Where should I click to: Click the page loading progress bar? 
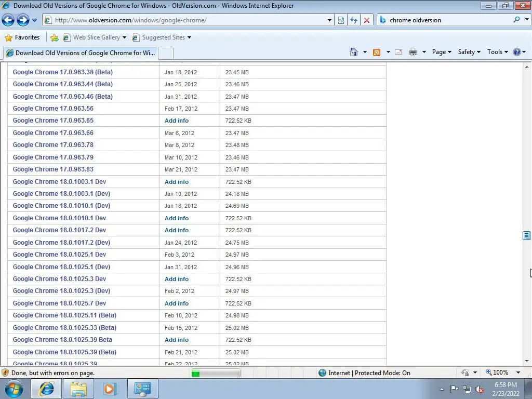pos(216,373)
